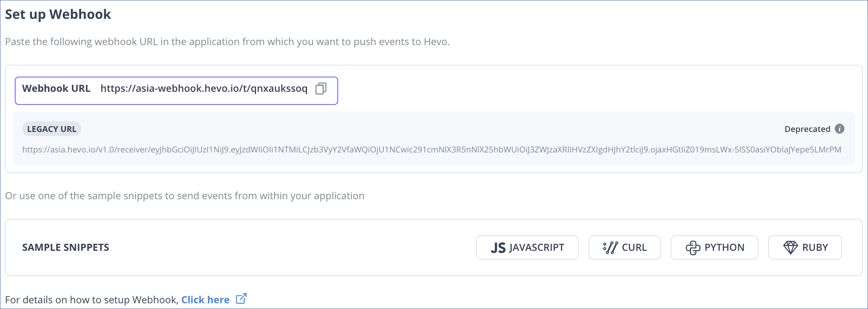This screenshot has width=868, height=309.
Task: Copy the webhook URL with copy icon
Action: [321, 89]
